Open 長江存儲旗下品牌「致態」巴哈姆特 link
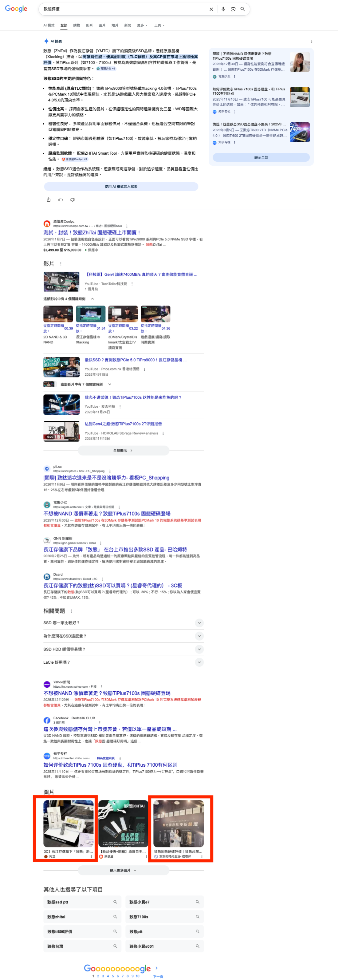 [115, 549]
